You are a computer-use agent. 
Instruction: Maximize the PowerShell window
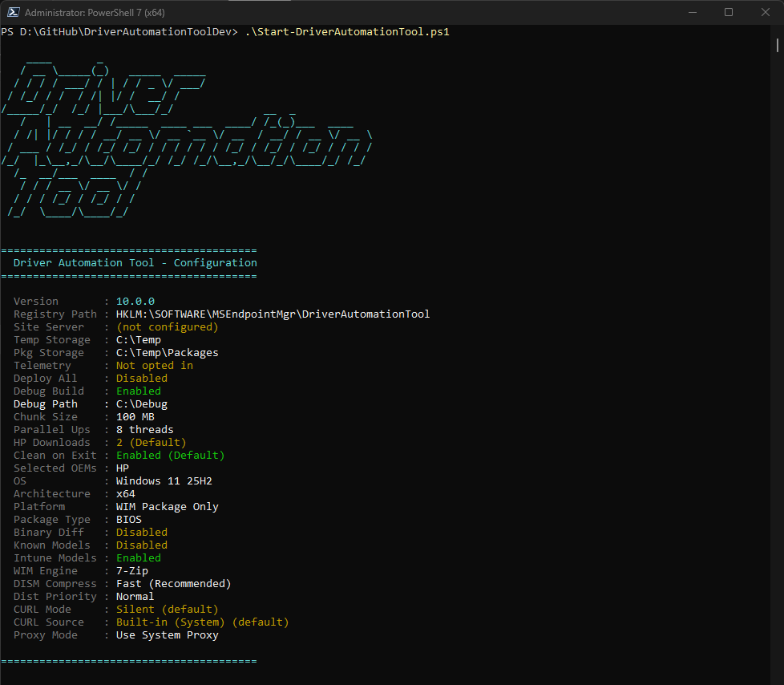pyautogui.click(x=729, y=13)
